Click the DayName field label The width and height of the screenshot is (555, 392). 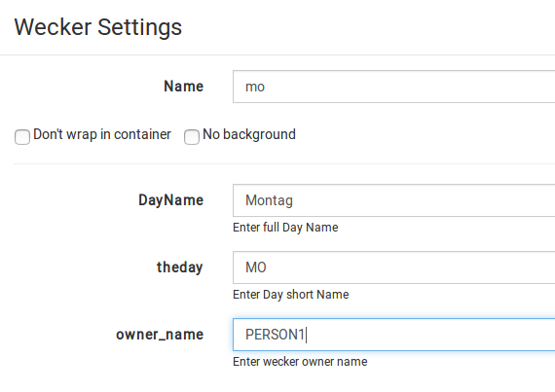pos(170,200)
